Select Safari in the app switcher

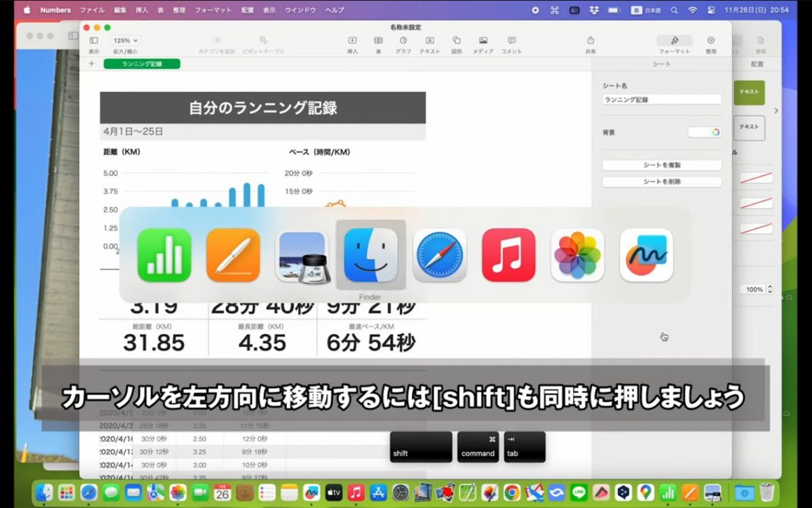click(x=440, y=255)
